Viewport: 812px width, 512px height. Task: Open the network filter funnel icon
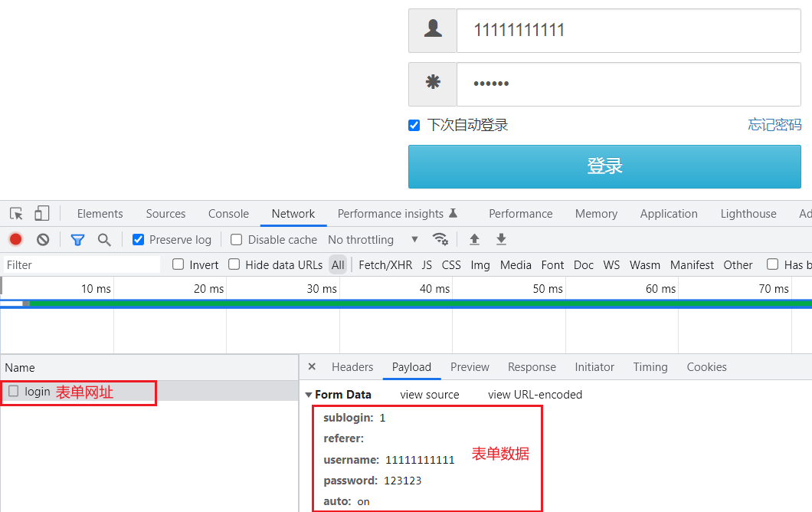point(77,239)
